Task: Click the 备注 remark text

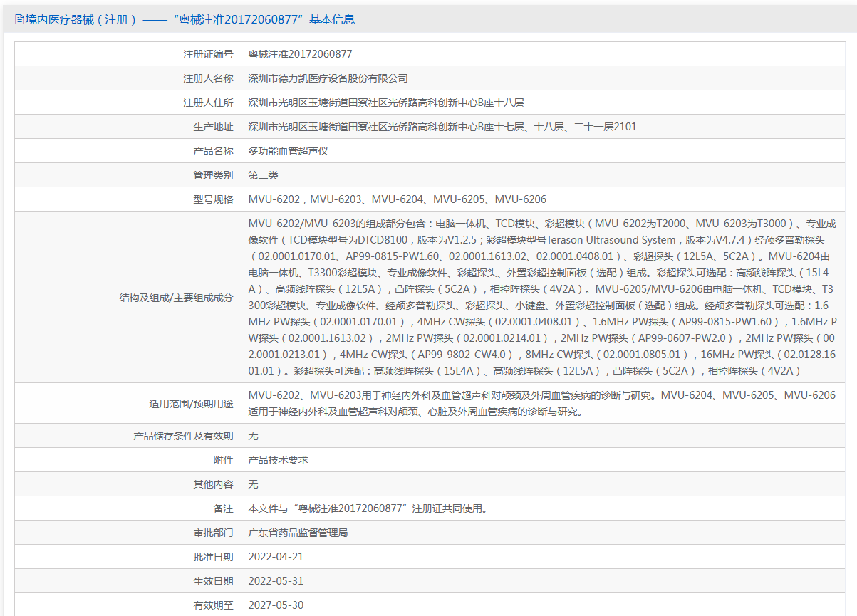Action: (368, 508)
